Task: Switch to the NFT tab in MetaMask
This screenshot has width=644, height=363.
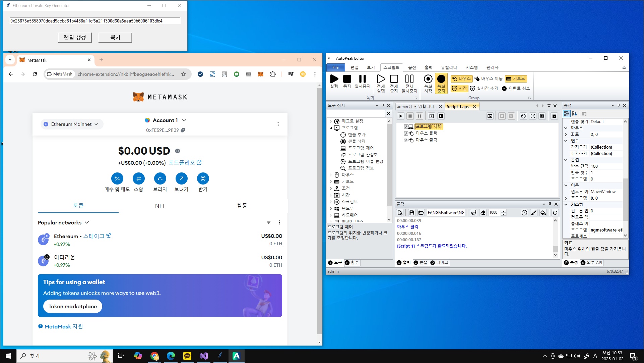Action: 160,206
